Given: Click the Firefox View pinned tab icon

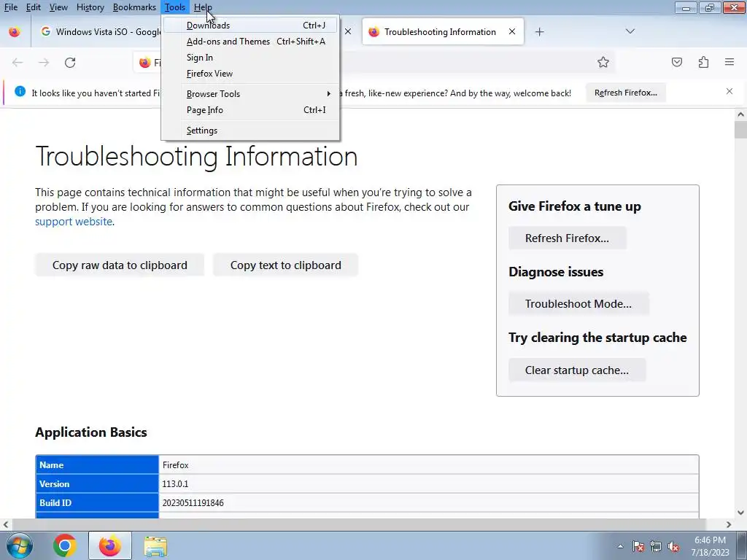Looking at the screenshot, I should (15, 32).
